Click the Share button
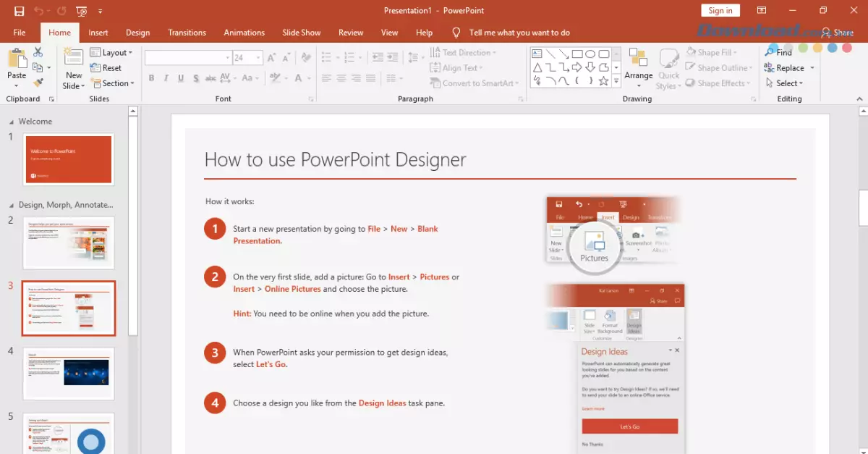The height and width of the screenshot is (454, 868). coord(838,33)
